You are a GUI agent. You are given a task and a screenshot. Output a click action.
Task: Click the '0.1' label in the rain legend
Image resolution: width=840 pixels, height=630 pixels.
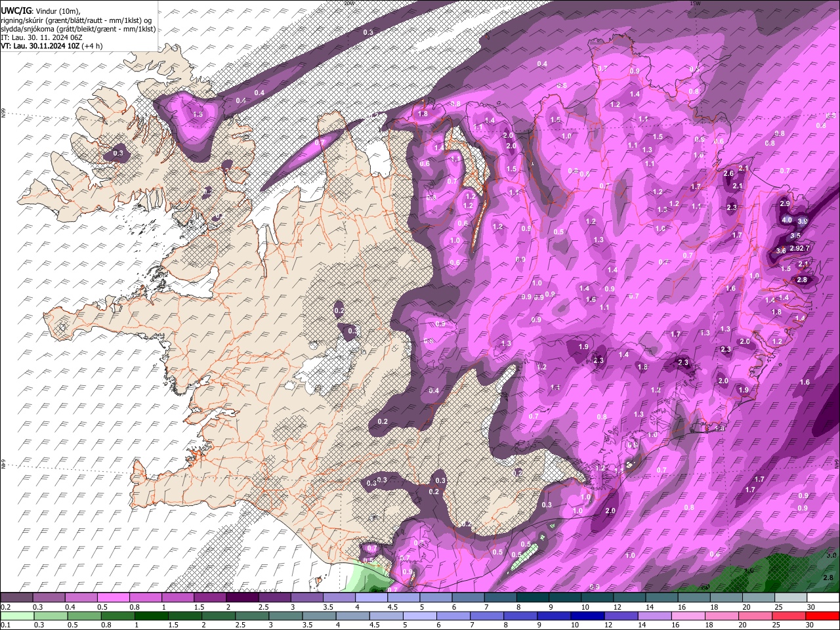point(6,625)
